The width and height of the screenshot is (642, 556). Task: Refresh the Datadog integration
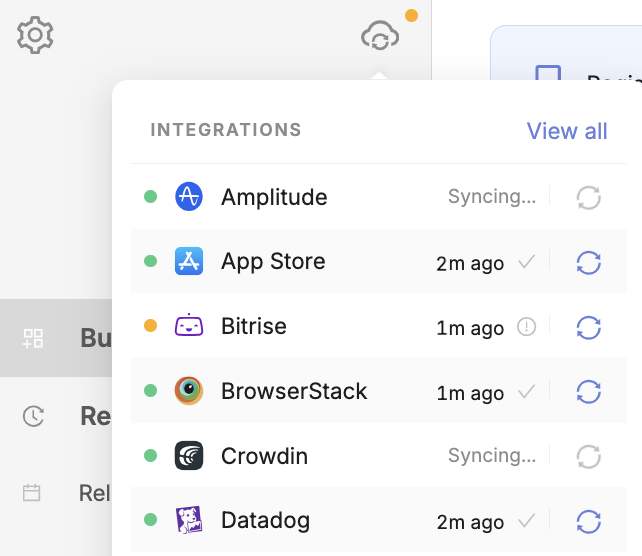click(588, 522)
